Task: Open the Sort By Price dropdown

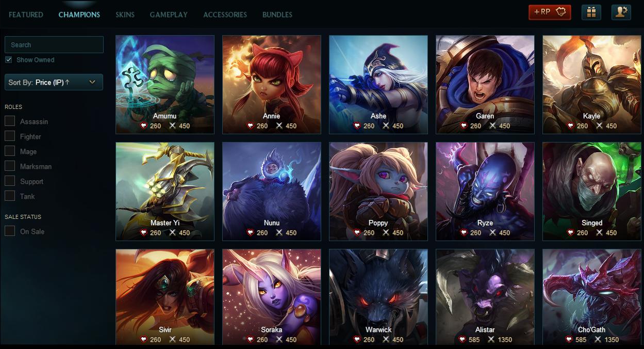Action: click(54, 82)
